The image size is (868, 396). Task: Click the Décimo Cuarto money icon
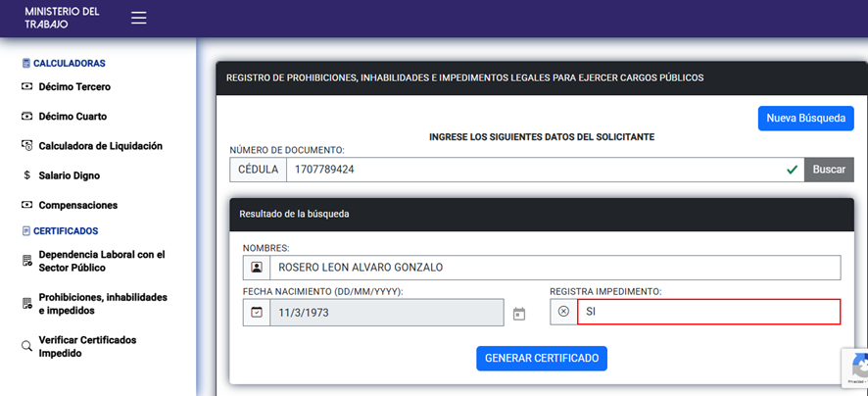tap(27, 117)
